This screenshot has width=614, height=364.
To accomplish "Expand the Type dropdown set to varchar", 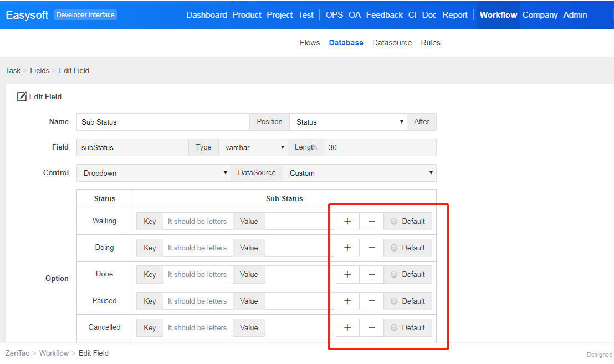I will tap(253, 147).
